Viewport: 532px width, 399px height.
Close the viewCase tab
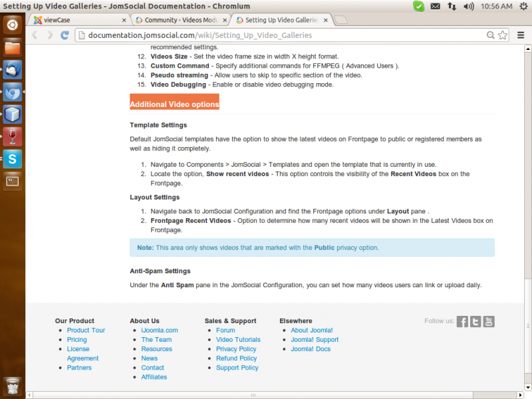pos(124,21)
